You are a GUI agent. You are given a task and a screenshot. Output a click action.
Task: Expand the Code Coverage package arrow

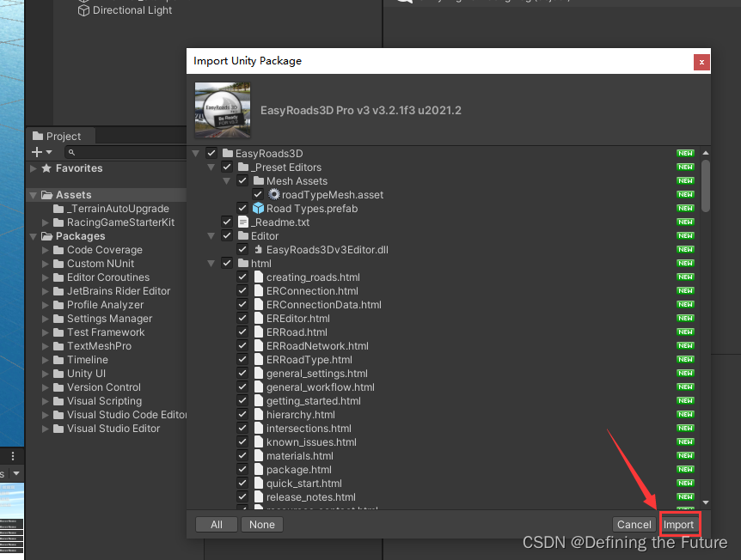click(45, 250)
